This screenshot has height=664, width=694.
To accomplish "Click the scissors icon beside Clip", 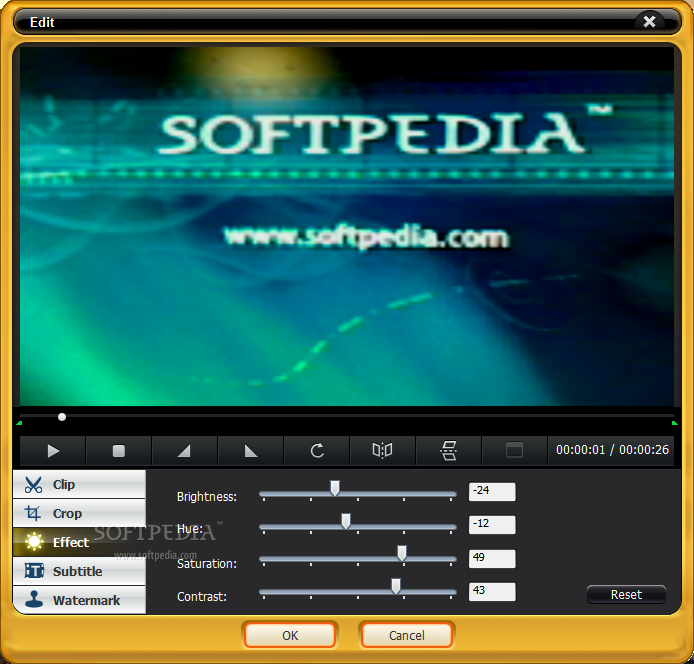I will (33, 485).
